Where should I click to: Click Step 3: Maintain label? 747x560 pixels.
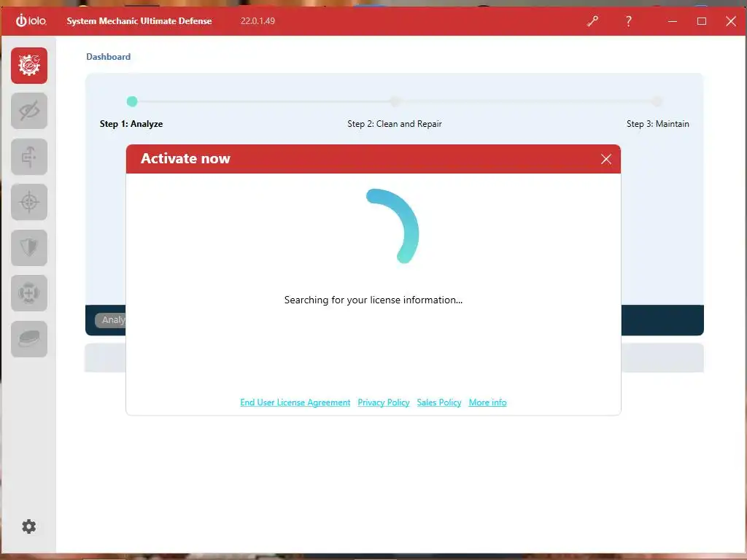pyautogui.click(x=657, y=124)
